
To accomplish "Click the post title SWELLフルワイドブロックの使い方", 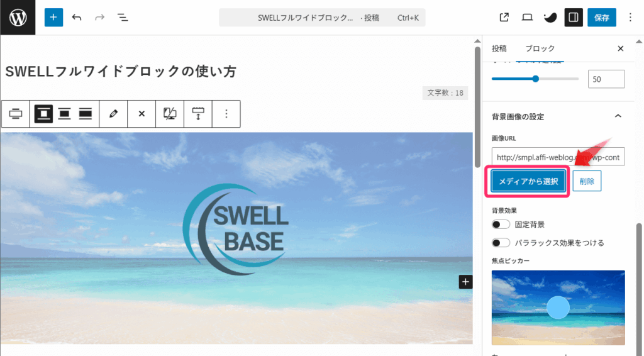I will coord(121,71).
